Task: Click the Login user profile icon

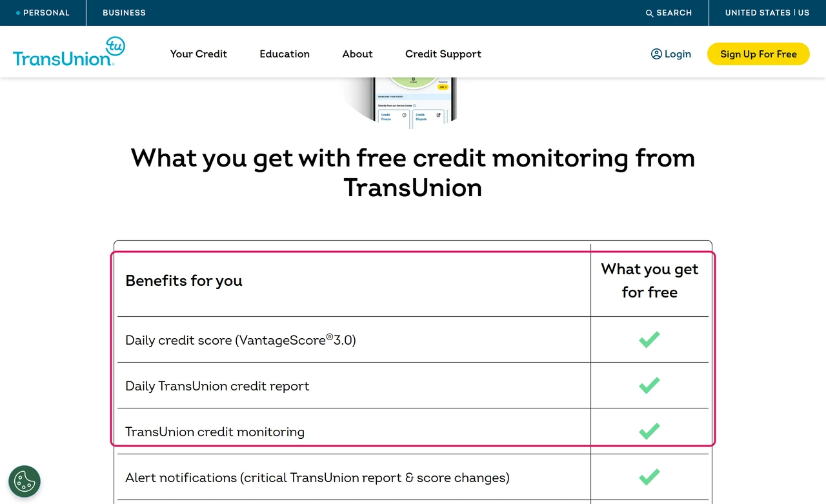Action: click(x=656, y=54)
